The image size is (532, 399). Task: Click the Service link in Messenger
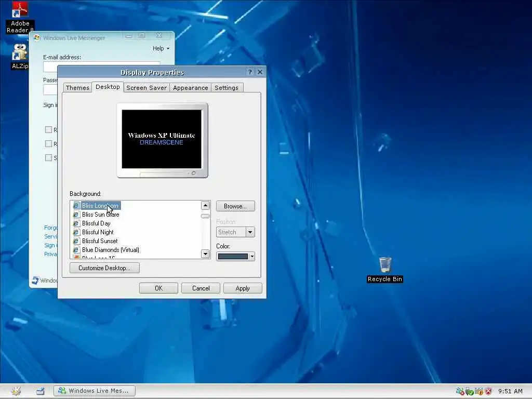(50, 236)
